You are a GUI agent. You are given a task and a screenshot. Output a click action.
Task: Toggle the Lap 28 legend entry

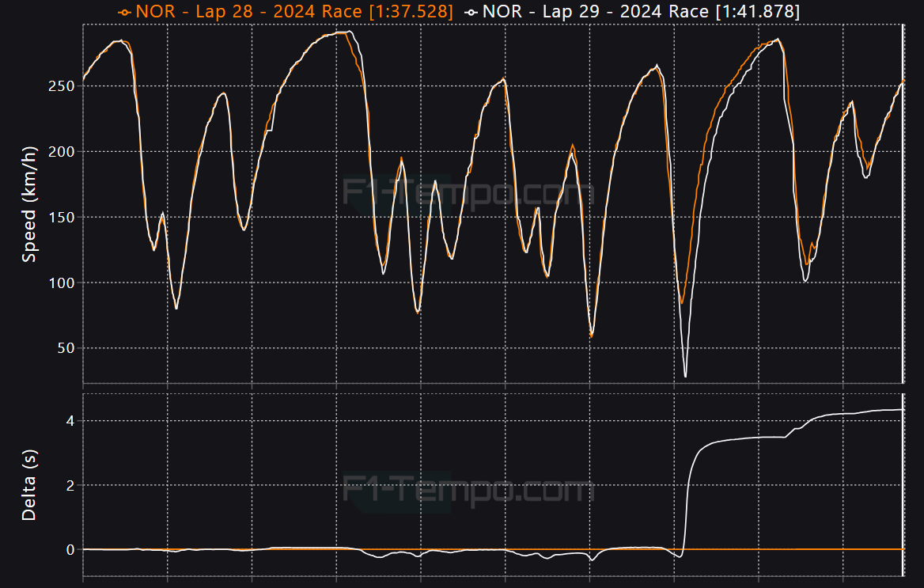pyautogui.click(x=294, y=11)
